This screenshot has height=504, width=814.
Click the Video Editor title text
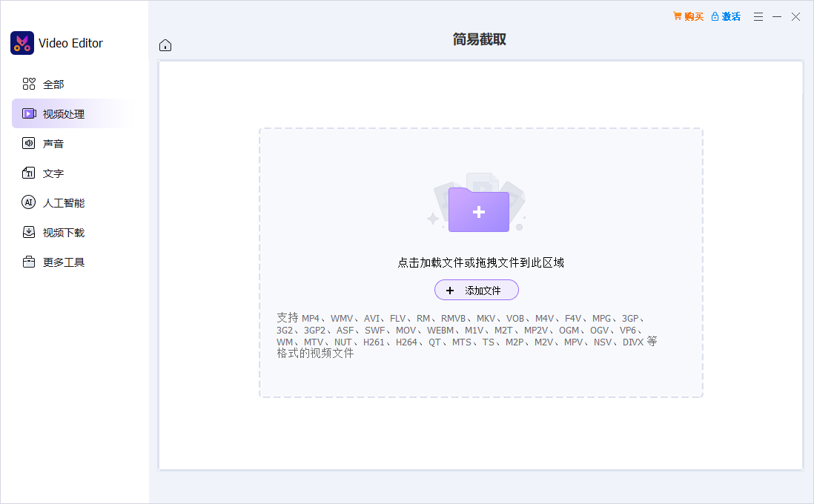click(x=70, y=43)
